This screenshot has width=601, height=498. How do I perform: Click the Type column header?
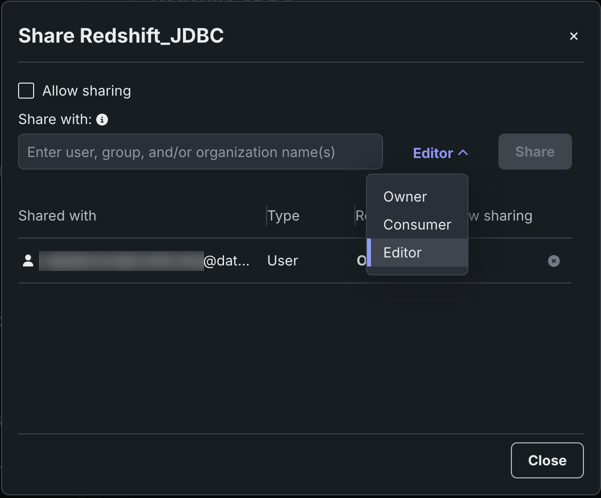click(283, 216)
